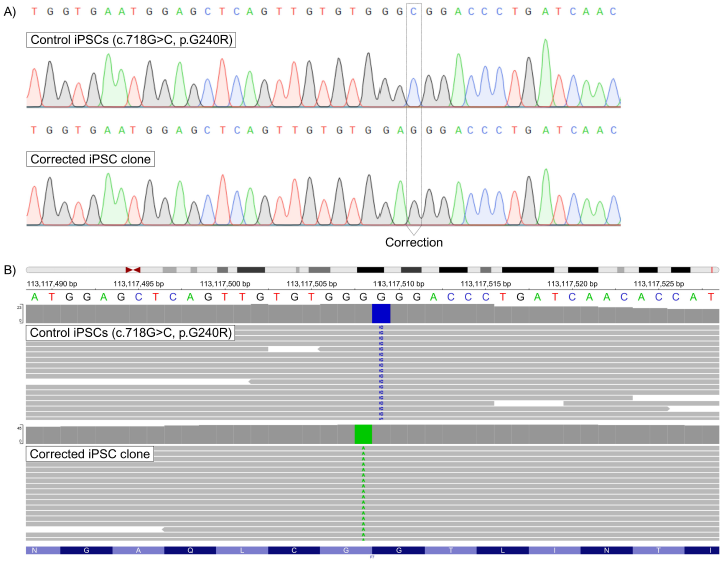Viewport: 725px width, 562px height.
Task: Select the green mismatch bar in corrected coverage
Action: (363, 434)
